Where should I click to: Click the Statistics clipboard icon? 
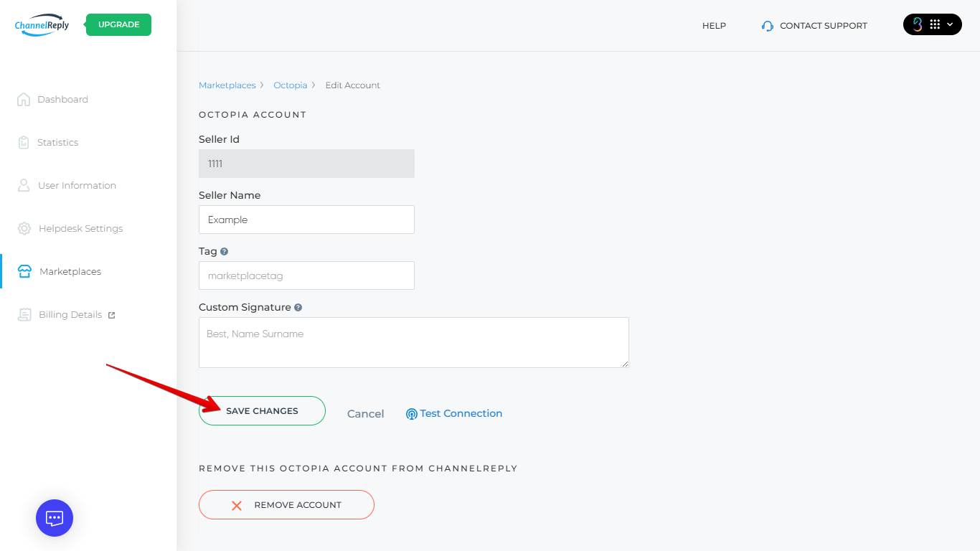click(24, 142)
